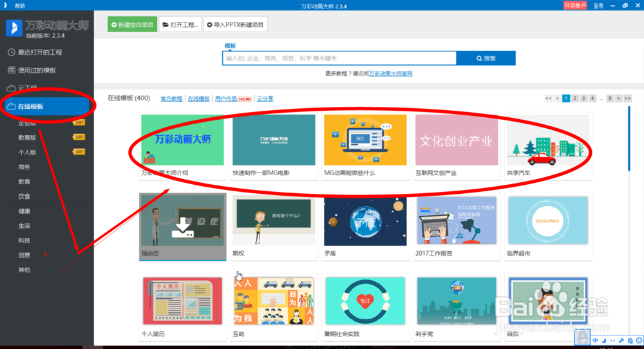Select 饮食 category in sidebar
This screenshot has width=644, height=349.
click(24, 196)
